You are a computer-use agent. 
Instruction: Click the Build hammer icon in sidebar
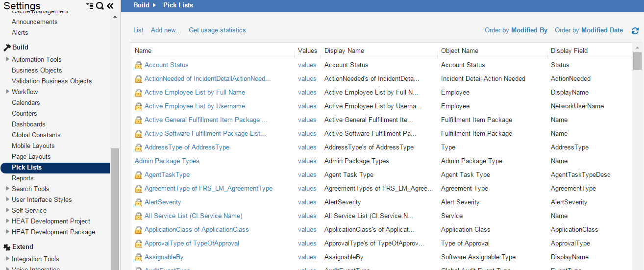7,48
